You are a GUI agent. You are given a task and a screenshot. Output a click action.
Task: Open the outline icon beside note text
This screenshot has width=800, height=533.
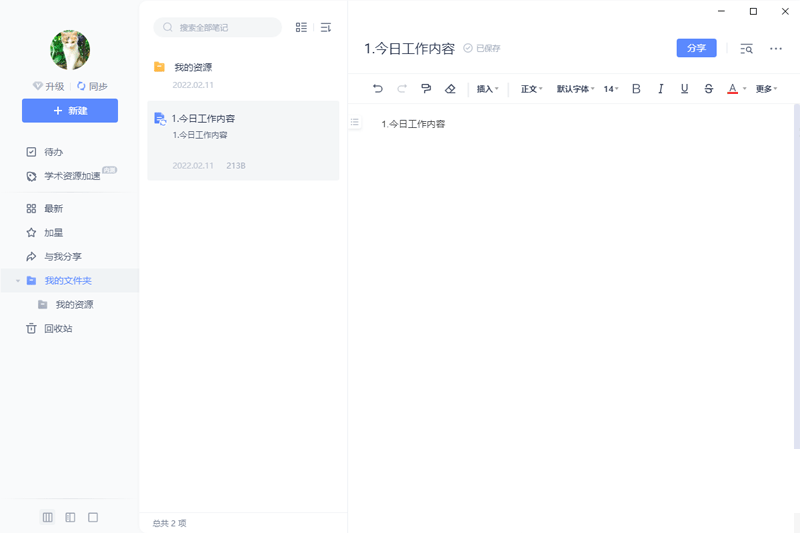tap(355, 122)
